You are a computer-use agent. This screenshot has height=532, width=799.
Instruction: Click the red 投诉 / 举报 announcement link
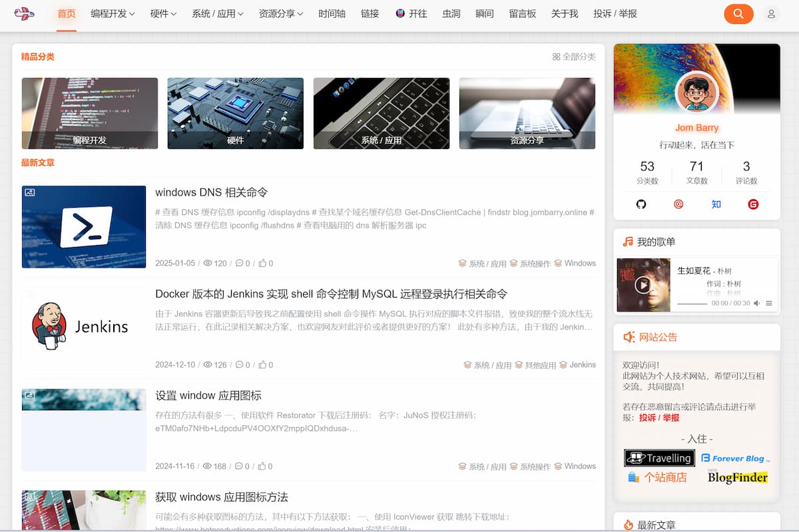click(659, 417)
